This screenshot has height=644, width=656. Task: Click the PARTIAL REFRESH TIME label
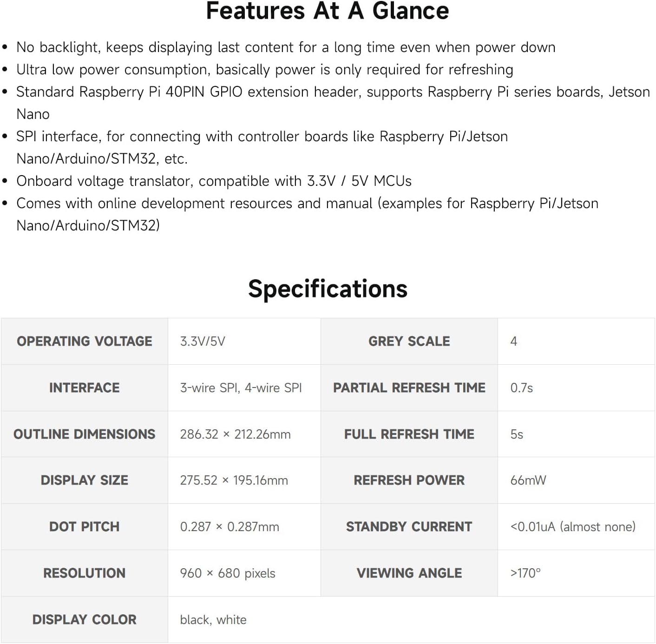point(409,388)
